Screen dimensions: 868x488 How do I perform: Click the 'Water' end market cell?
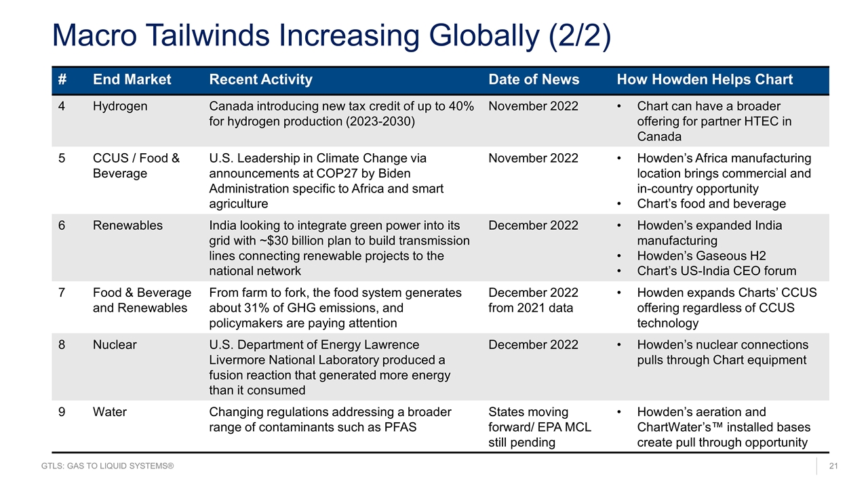pos(110,412)
